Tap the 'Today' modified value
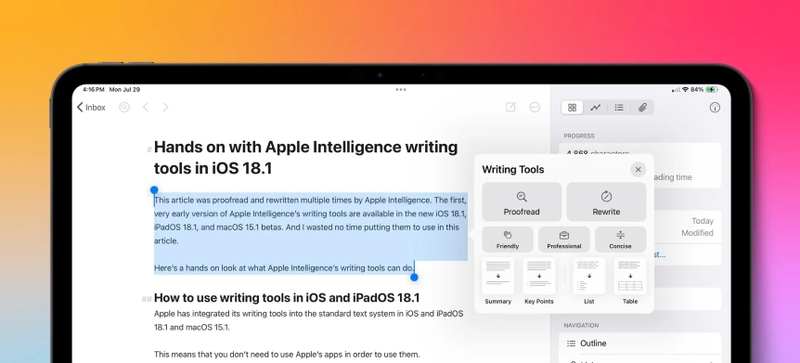 702,221
